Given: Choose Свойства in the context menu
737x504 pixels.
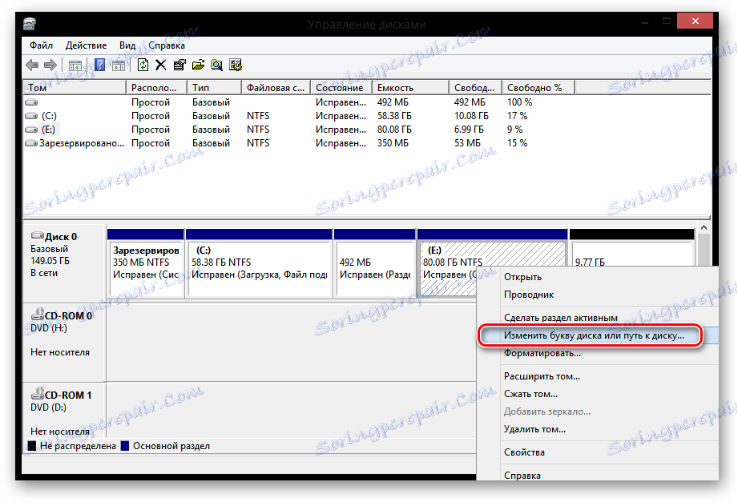Looking at the screenshot, I should [524, 452].
